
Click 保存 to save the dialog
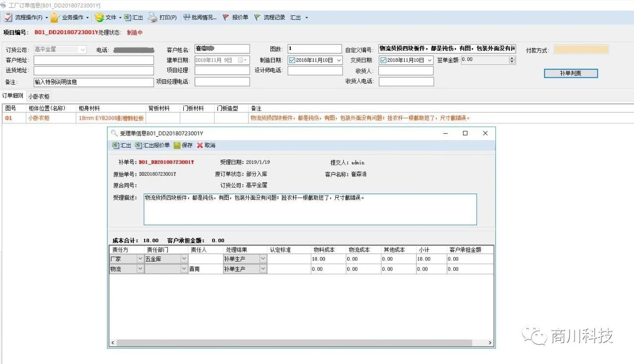coord(183,145)
